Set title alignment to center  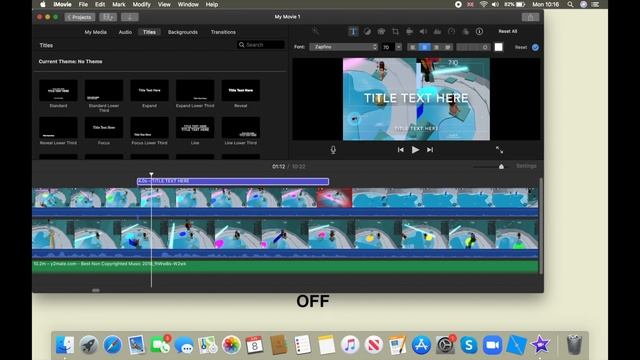point(424,47)
